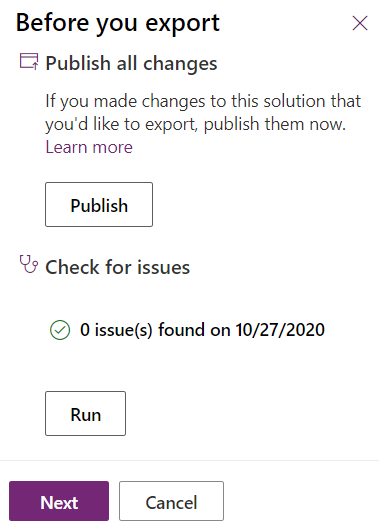Viewport: 379px width, 528px height.
Task: Select the Publish all changes heading
Action: click(131, 63)
